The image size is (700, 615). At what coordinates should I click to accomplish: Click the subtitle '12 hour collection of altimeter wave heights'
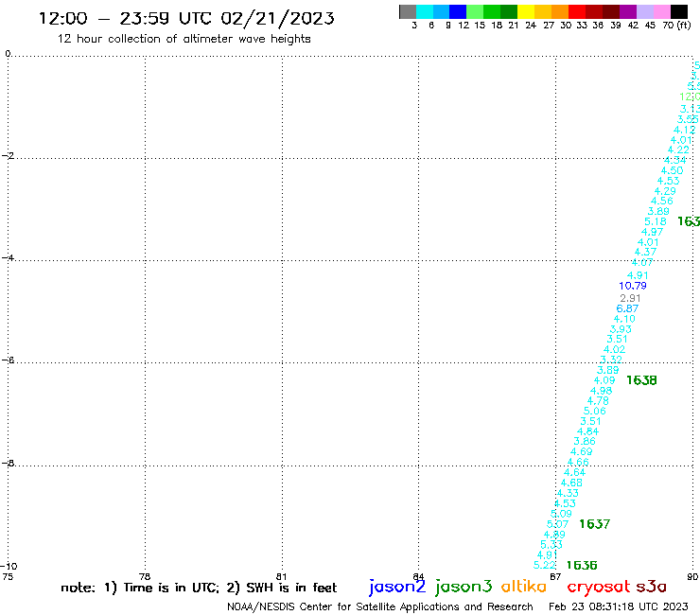(184, 39)
